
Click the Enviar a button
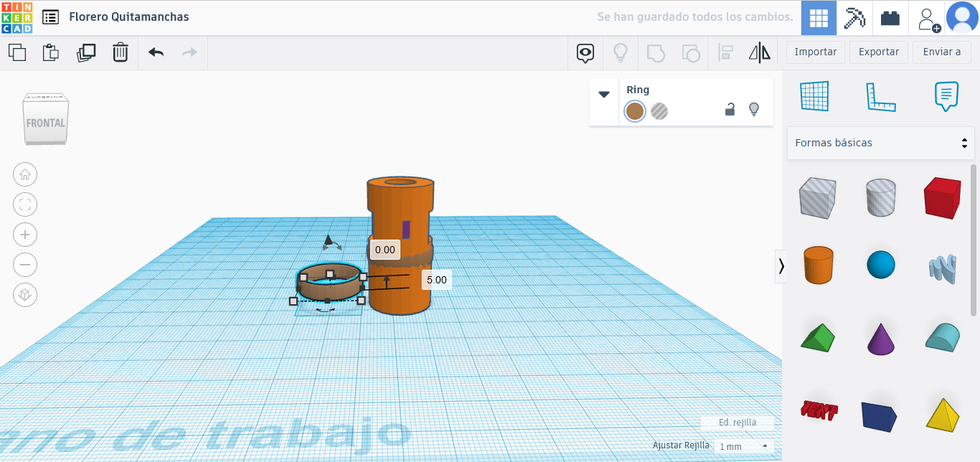tap(942, 52)
